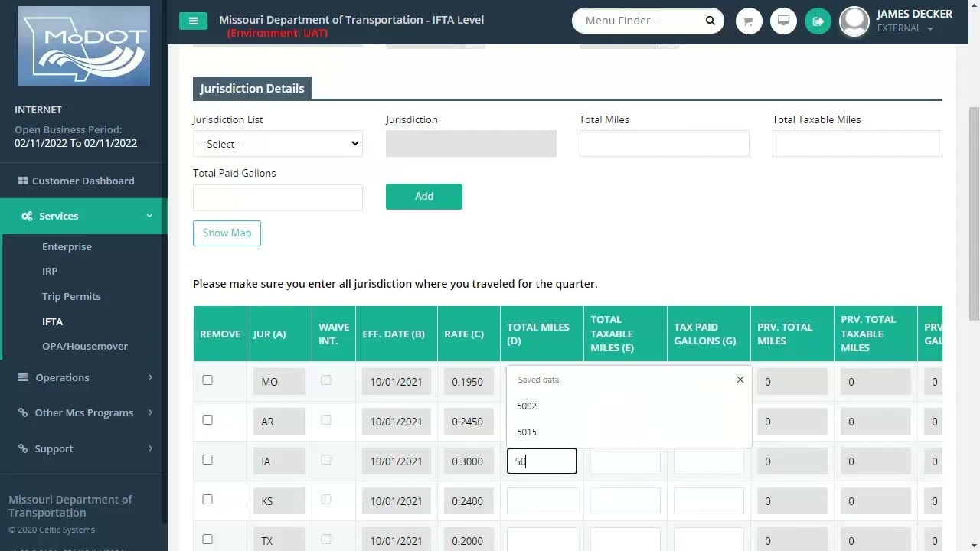This screenshot has width=980, height=551.
Task: Click the Other Mcs Programs link icon
Action: pos(23,413)
